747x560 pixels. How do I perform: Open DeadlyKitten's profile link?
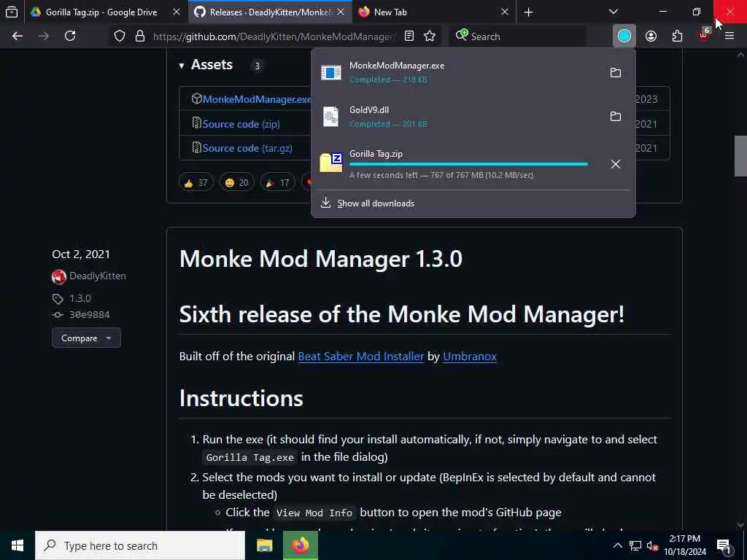tap(97, 276)
